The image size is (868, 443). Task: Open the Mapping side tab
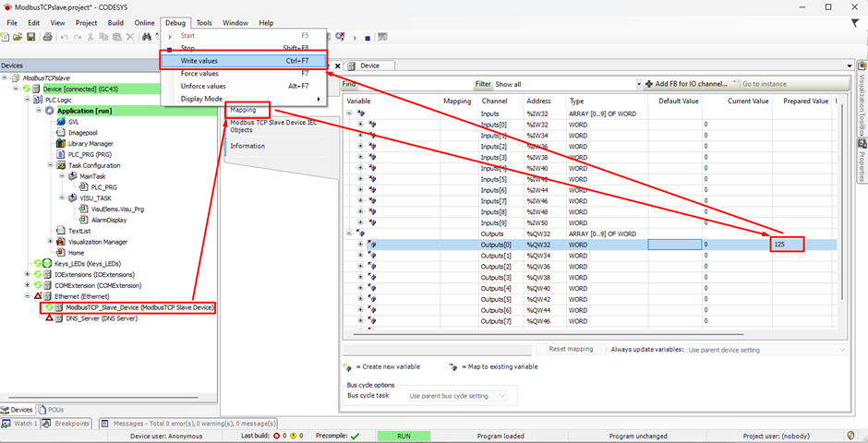[244, 110]
